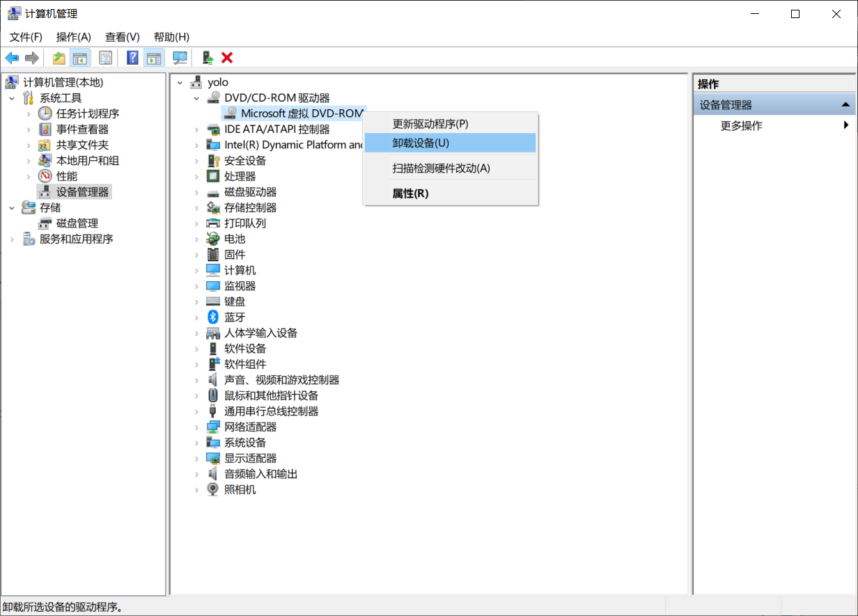
Task: Select 性能 in left tree
Action: pos(67,176)
